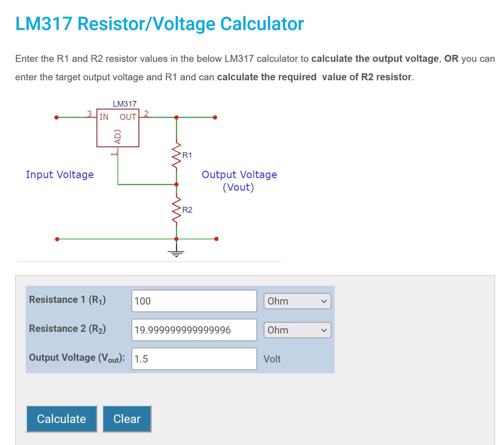This screenshot has width=504, height=445.
Task: Click the red junction node between R1 and R2
Action: coord(177,185)
